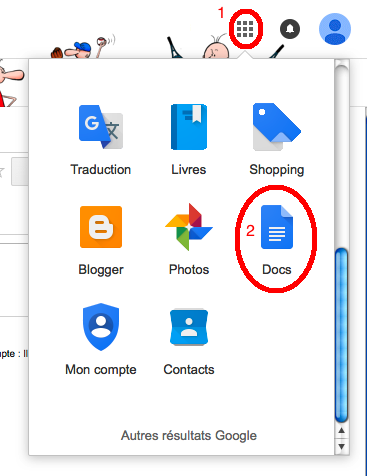Click the "Contacts" label text
367x476 pixels.
(x=189, y=369)
